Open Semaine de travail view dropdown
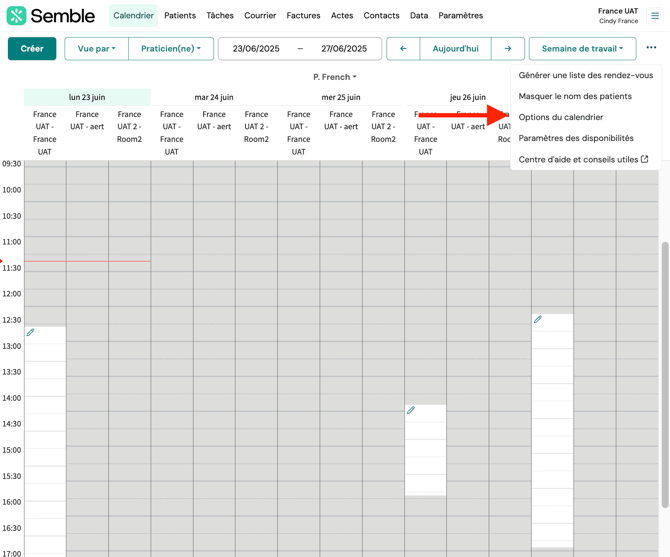Image resolution: width=670 pixels, height=557 pixels. click(582, 48)
